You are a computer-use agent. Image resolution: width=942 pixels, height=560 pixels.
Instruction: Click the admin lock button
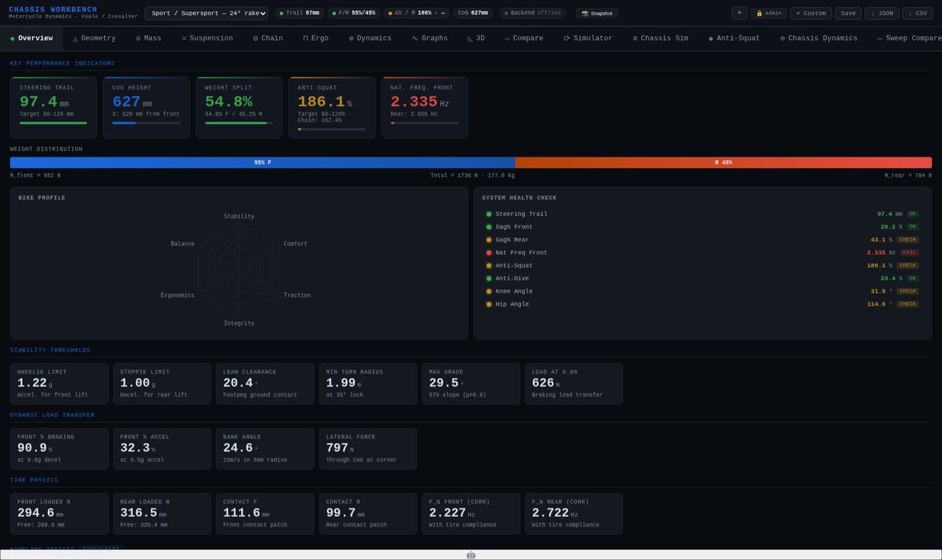pos(768,13)
